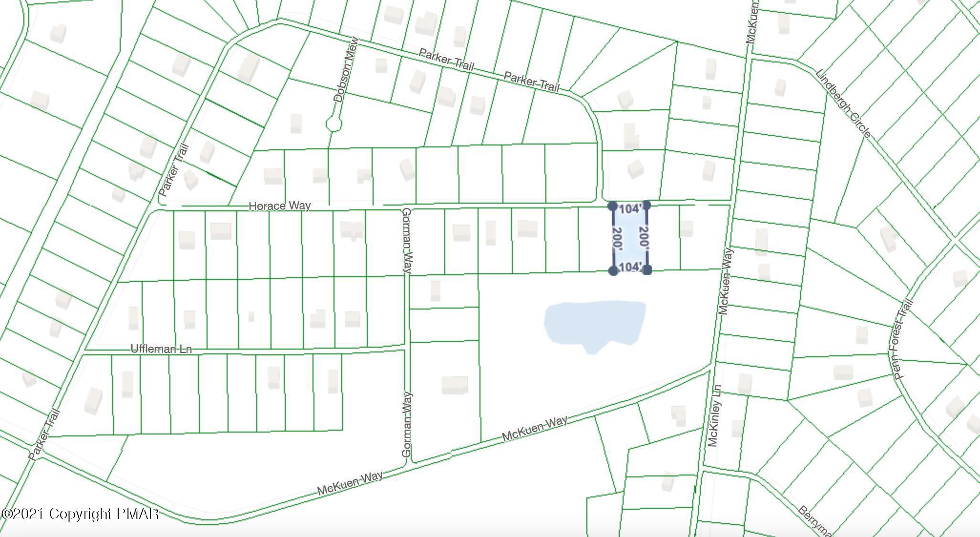Image resolution: width=980 pixels, height=537 pixels.
Task: Click the Uffleman Ln street label
Action: pos(161,349)
